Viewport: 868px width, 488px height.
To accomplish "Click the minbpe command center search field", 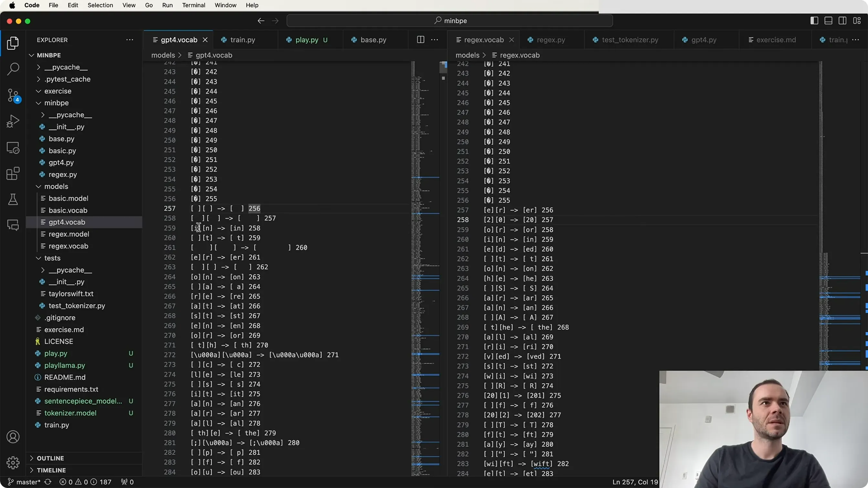I will 449,21.
